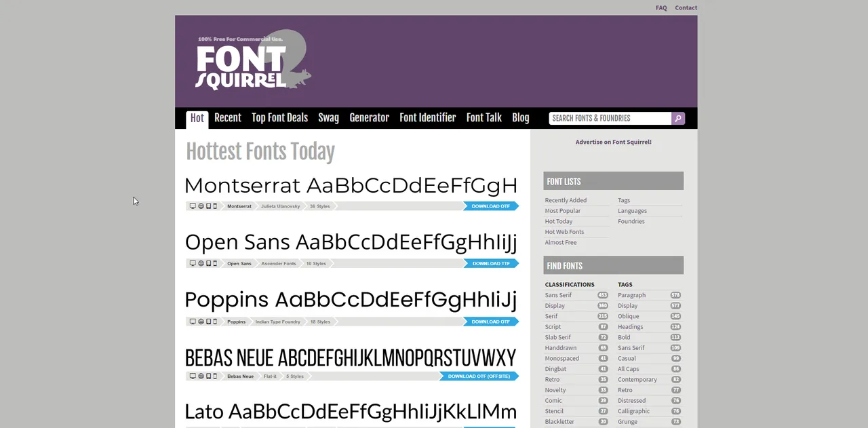Click the 18 Styles label for Poppins
Image resolution: width=868 pixels, height=428 pixels.
click(320, 322)
